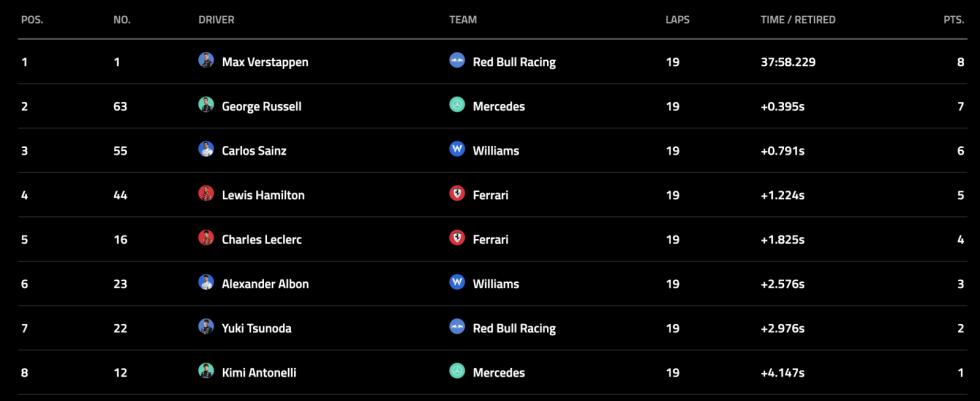Click Williams team logo in Carlos Sainz row
980x401 pixels.
(457, 150)
